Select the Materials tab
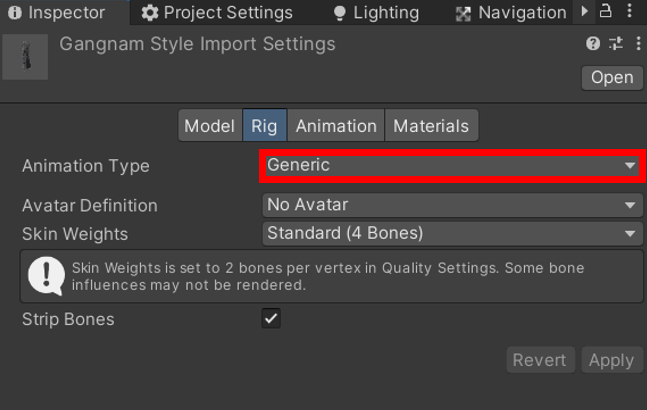Viewport: 647px width, 410px height. [432, 125]
